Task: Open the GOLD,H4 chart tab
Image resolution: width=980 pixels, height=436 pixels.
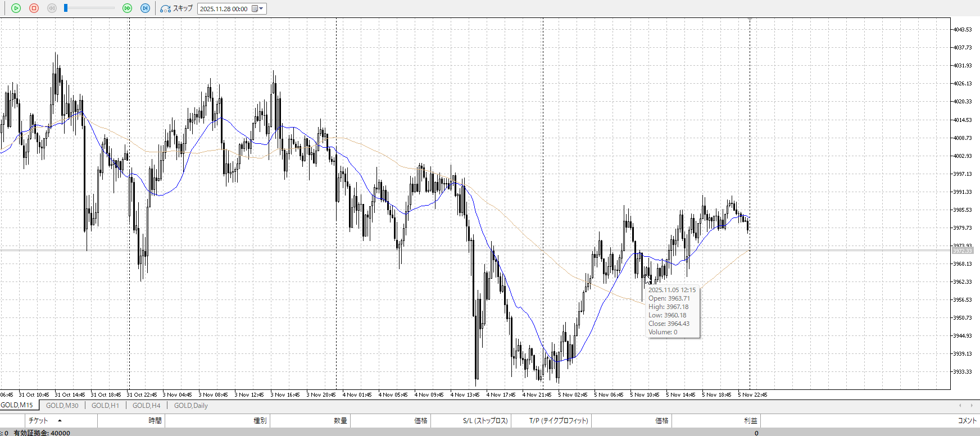Action: (146, 405)
